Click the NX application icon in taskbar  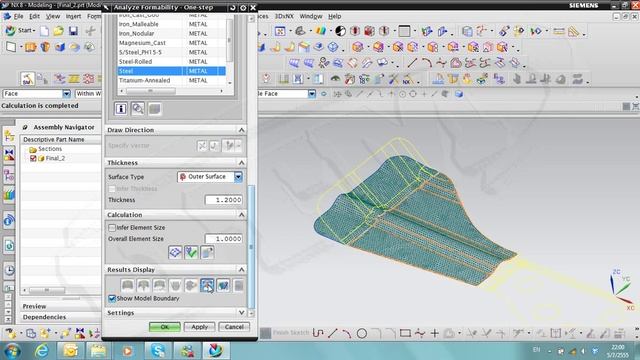coord(215,351)
